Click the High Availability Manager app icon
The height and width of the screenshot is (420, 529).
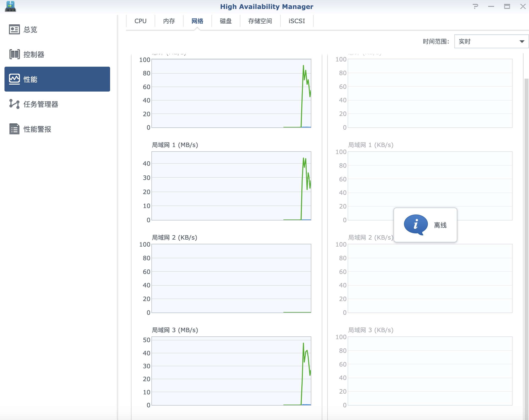(x=10, y=6)
